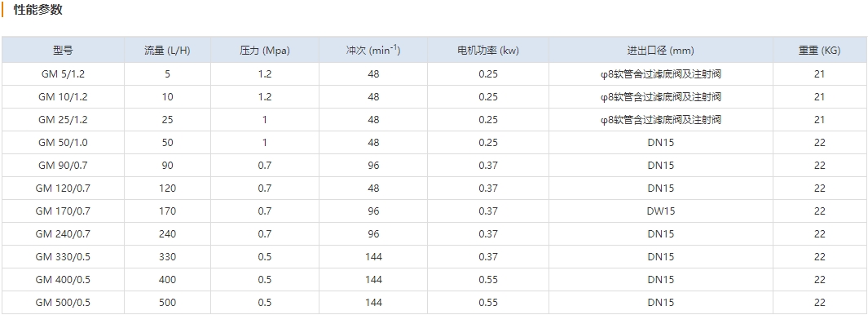The image size is (868, 315).
Task: Click the 压力 (Mpa) column header
Action: [265, 51]
